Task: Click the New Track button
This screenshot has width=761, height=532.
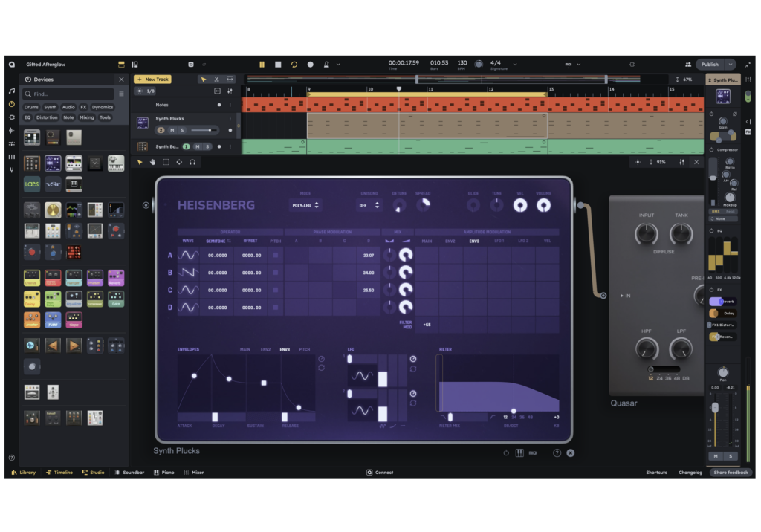Action: coord(152,79)
